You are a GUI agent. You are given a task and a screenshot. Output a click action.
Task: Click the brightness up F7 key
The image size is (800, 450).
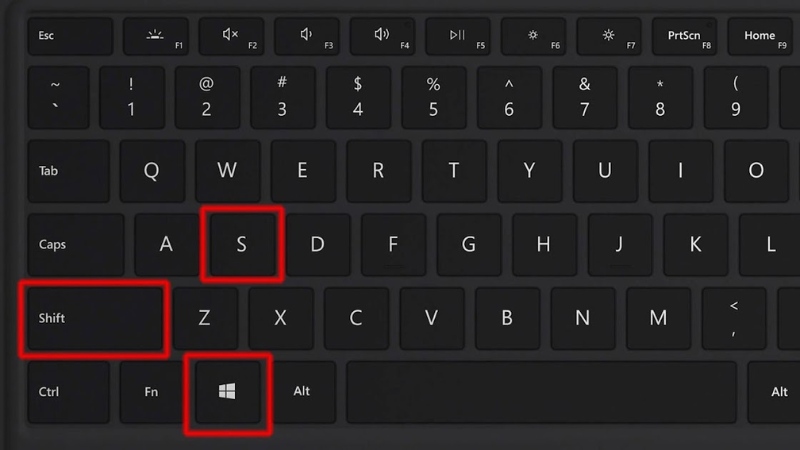pos(609,36)
